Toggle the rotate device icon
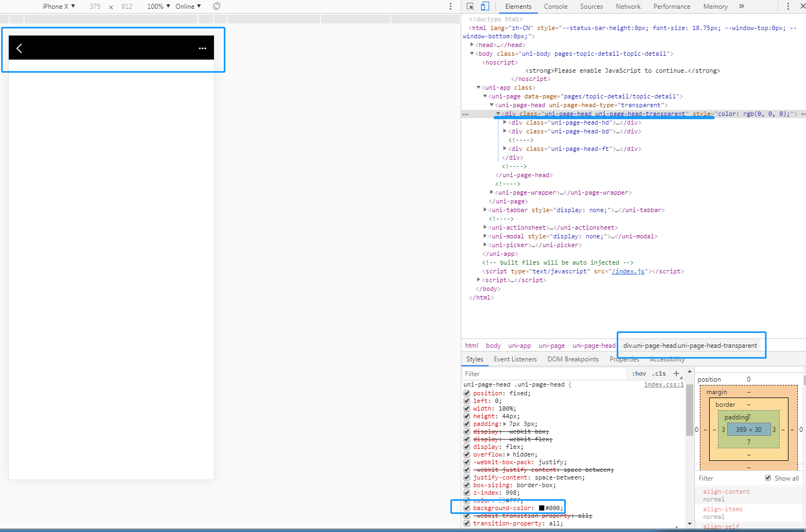Image resolution: width=806 pixels, height=532 pixels. (217, 6)
